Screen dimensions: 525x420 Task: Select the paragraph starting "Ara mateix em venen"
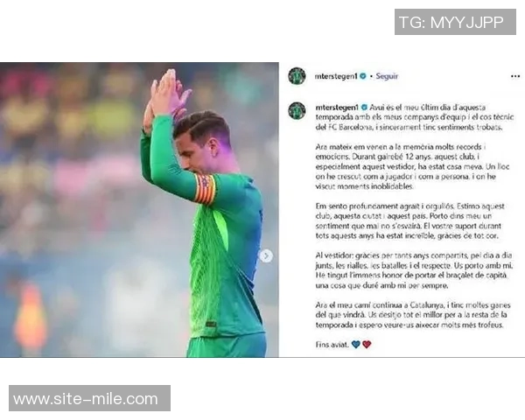(412, 167)
